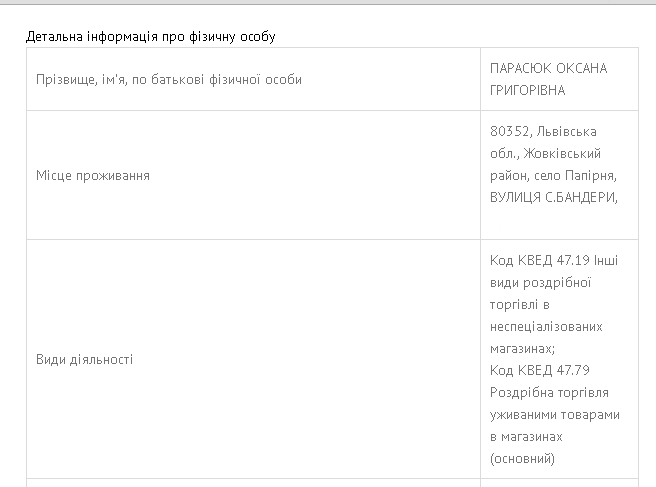Click the patronymic "ГРИГОРІВНА" text

(x=527, y=90)
